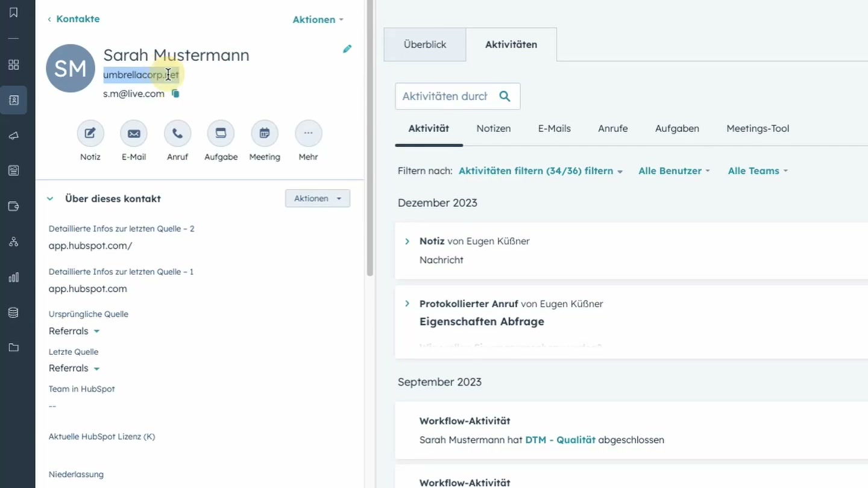The image size is (868, 488).
Task: Start a call via the Anruf icon
Action: 177,133
